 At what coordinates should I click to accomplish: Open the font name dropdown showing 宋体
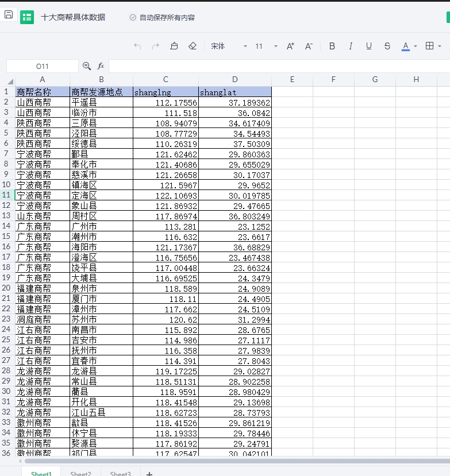pyautogui.click(x=229, y=46)
